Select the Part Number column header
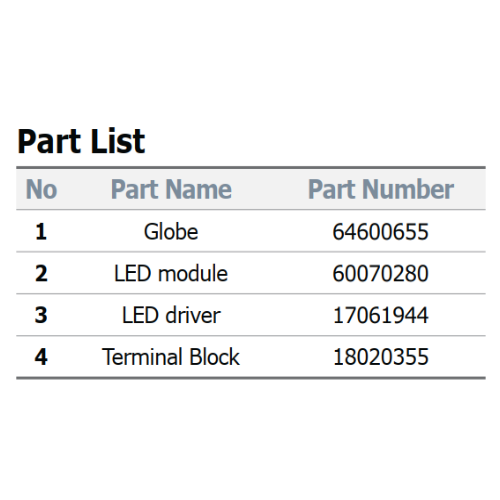Viewport: 500px width, 500px height. [x=381, y=189]
